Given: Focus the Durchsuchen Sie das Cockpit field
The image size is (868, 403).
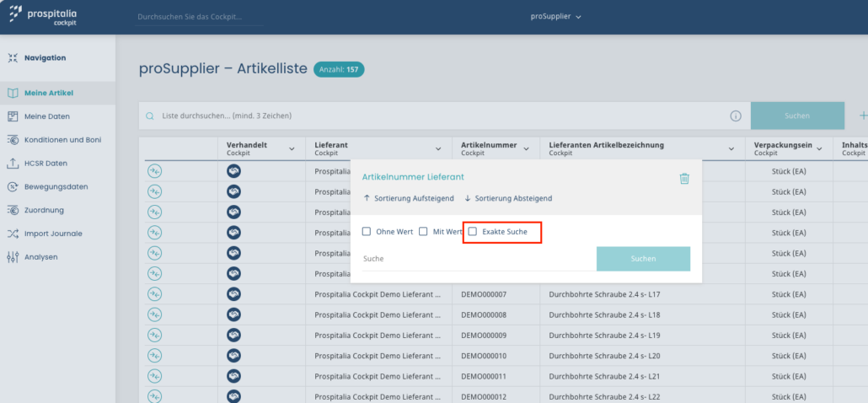Looking at the screenshot, I should click(x=199, y=17).
